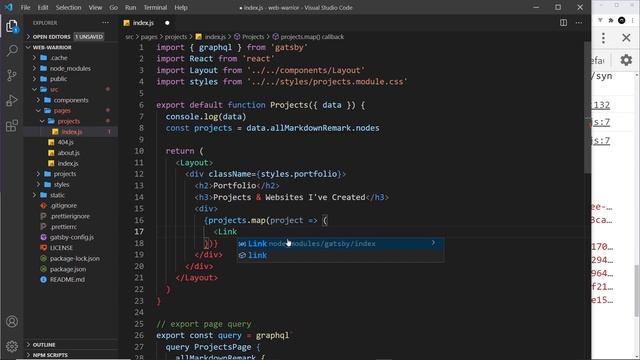Open Source Control view in activity bar
Viewport: 640px width, 360px height.
tap(12, 76)
